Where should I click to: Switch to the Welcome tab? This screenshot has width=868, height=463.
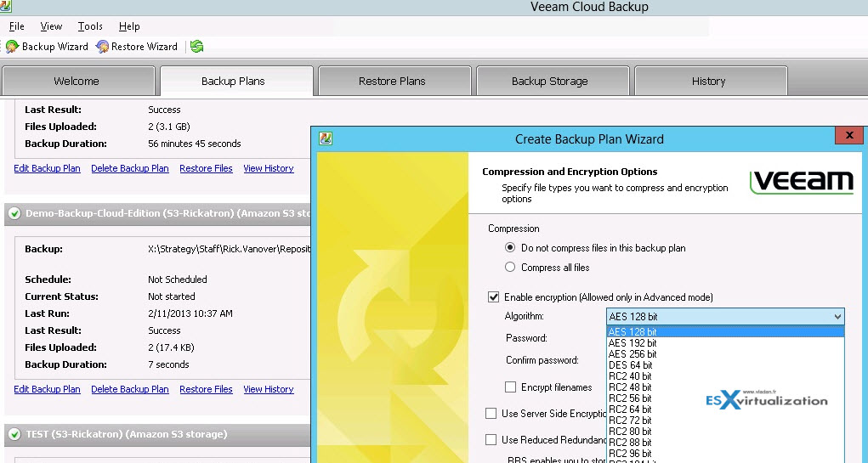click(78, 81)
